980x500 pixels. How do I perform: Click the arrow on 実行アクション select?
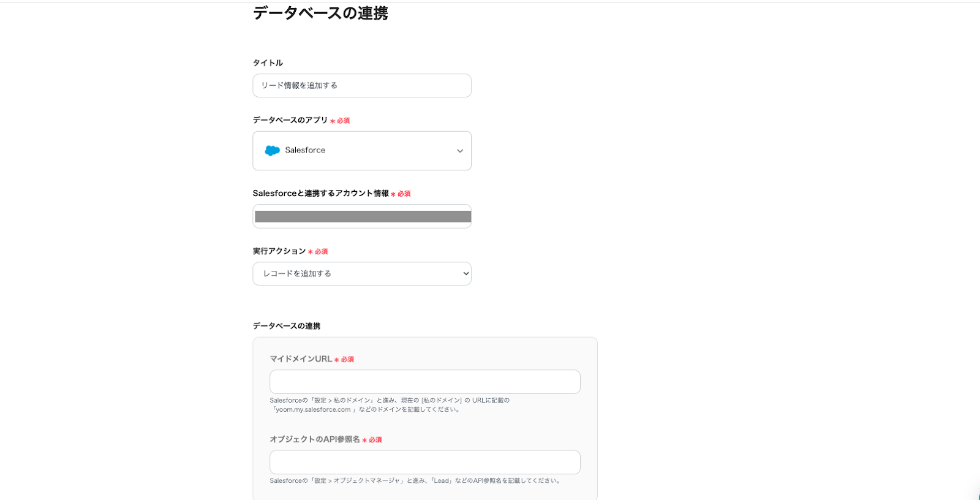(x=466, y=274)
